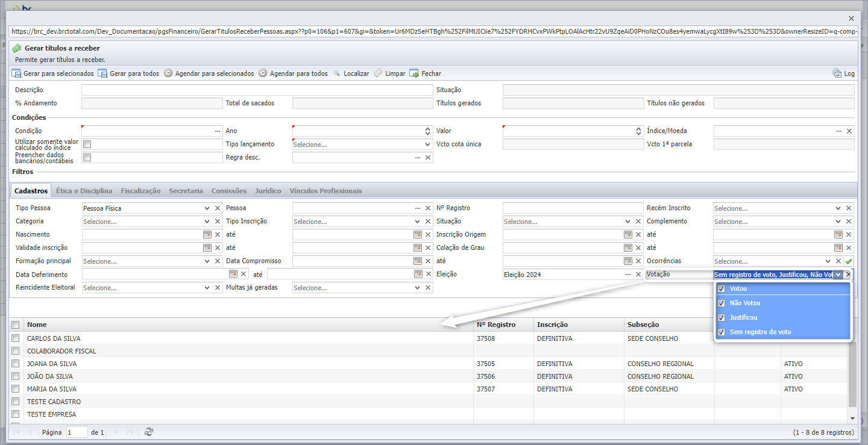Clear the Pessoa field
Viewport: 868px width, 445px height.
click(x=428, y=208)
